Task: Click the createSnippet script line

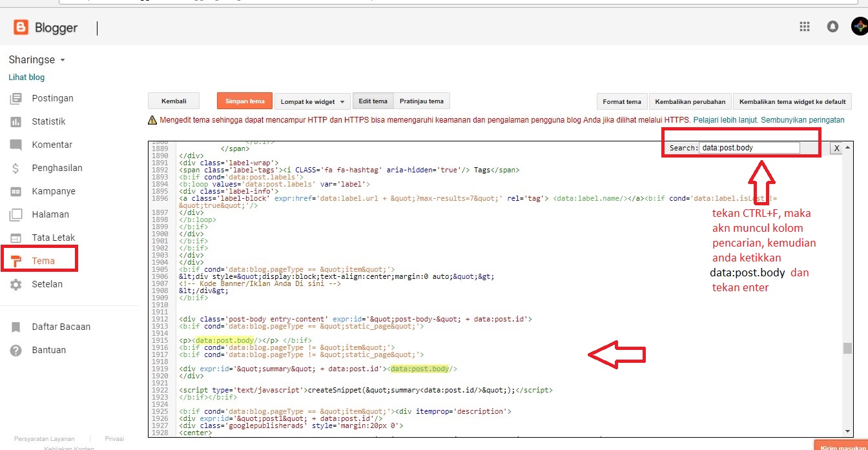Action: point(366,390)
